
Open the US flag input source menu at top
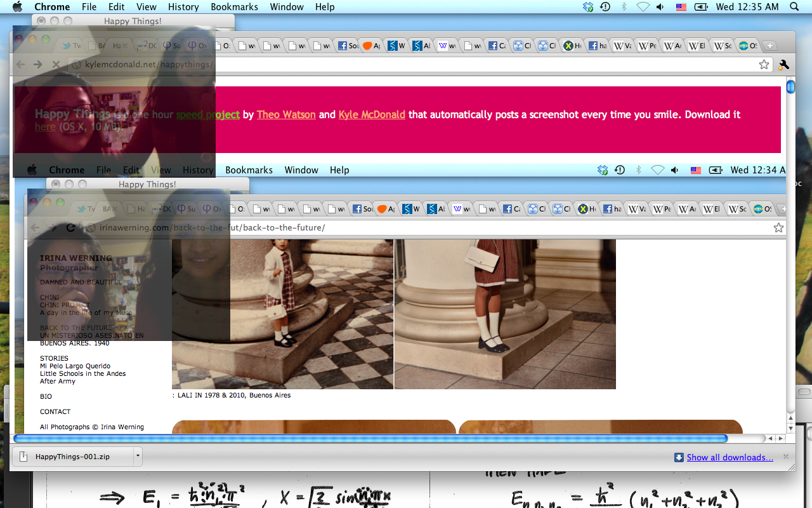(x=681, y=7)
